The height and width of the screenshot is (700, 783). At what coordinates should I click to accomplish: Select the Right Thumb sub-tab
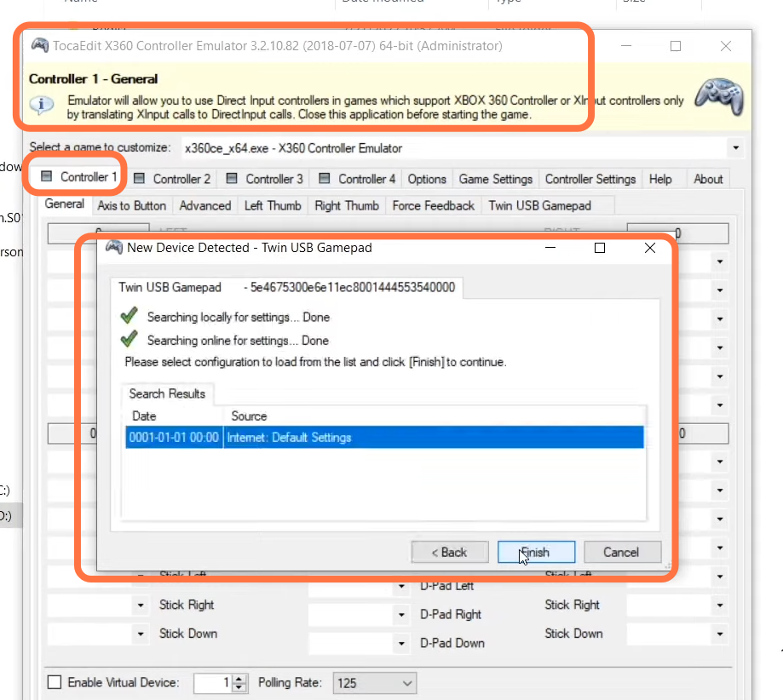coord(347,206)
